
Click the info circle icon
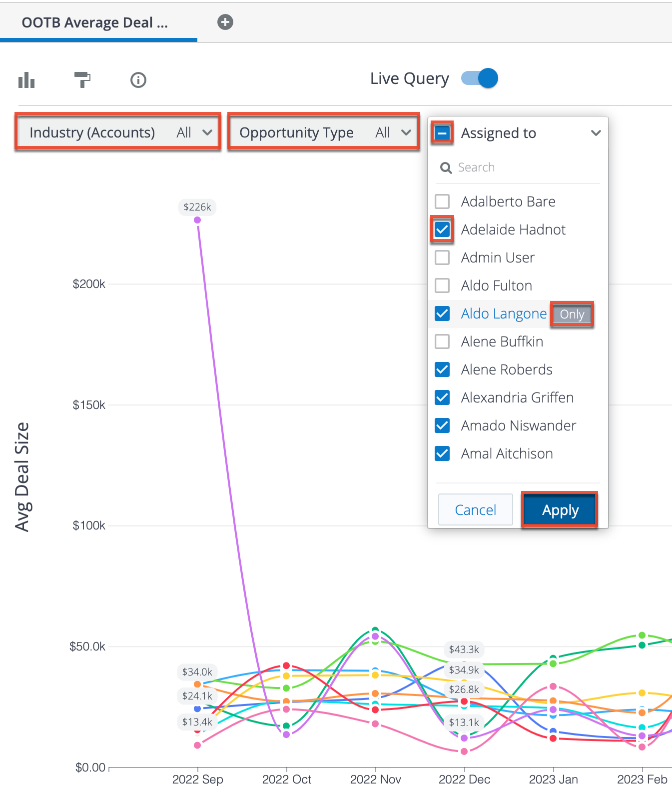coord(138,80)
